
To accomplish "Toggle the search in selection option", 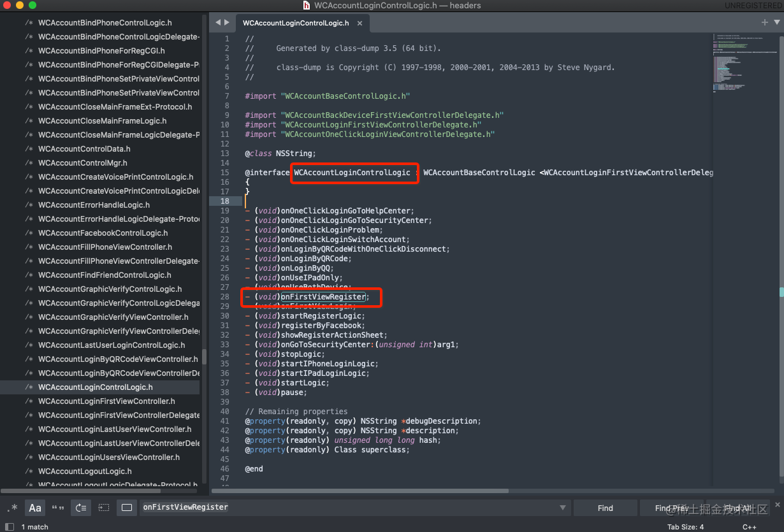I will [x=104, y=508].
